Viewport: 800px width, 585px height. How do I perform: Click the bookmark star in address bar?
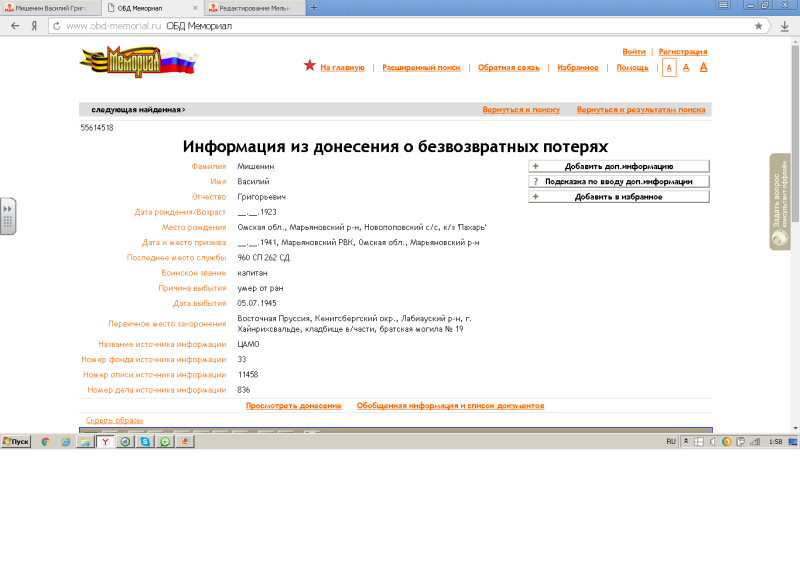tap(758, 25)
